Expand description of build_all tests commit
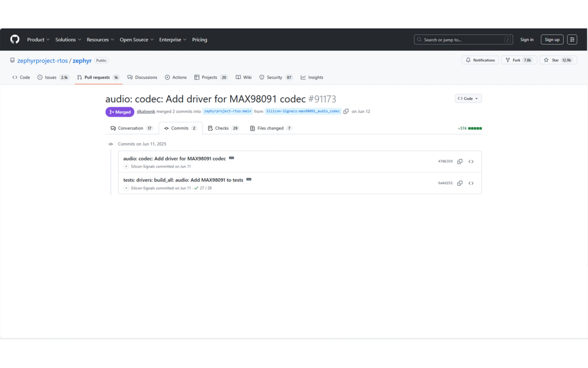Screen dimensions: 588x368 [x=249, y=179]
